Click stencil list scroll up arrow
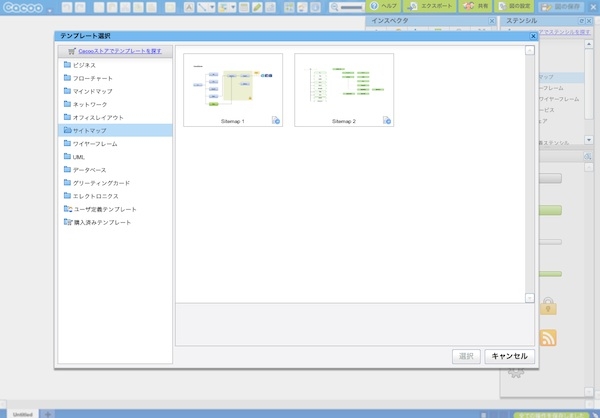Image resolution: width=600 pixels, height=418 pixels. point(589,44)
